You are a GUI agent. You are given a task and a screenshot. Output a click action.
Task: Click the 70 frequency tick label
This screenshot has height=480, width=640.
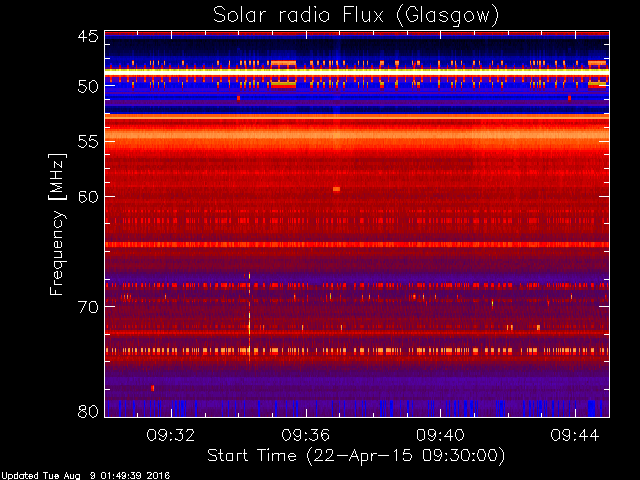pyautogui.click(x=88, y=307)
